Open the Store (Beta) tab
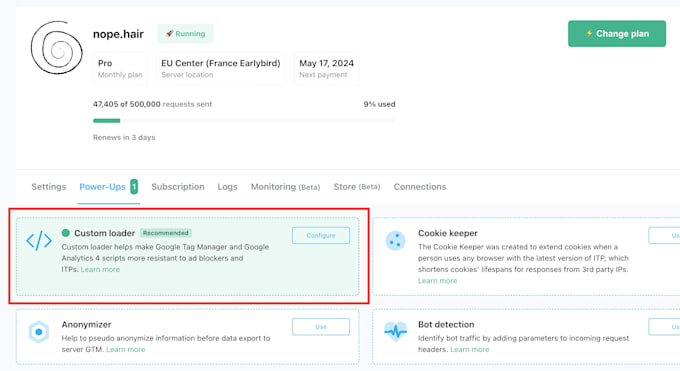Screen dimensions: 680x371 tap(356, 187)
